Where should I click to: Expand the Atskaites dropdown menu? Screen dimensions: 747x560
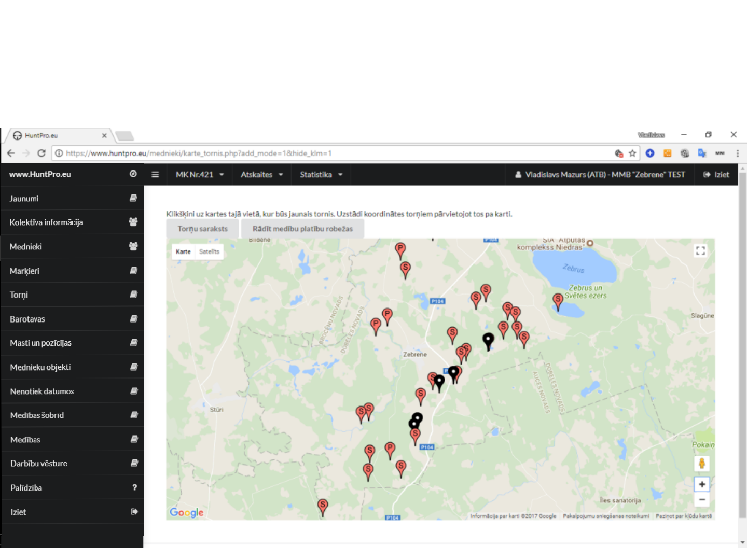click(x=262, y=174)
